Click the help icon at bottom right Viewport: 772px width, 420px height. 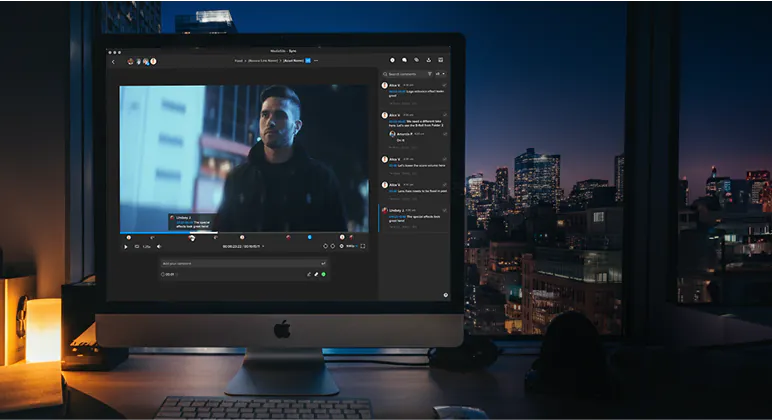(445, 294)
